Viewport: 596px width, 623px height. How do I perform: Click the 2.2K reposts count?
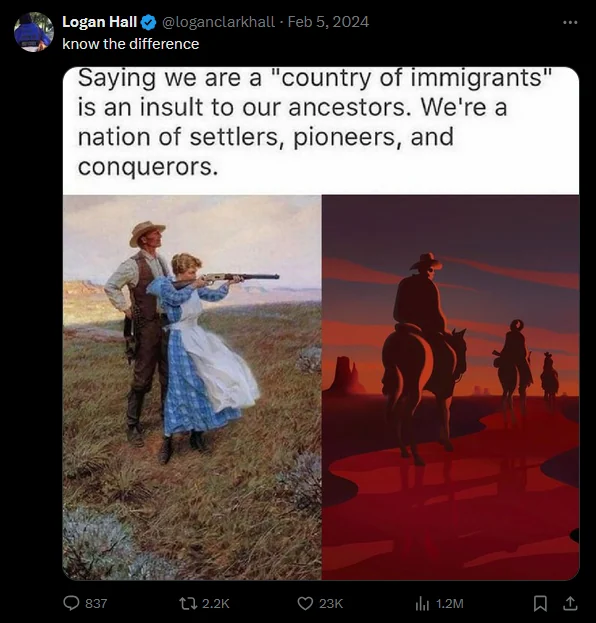(216, 604)
